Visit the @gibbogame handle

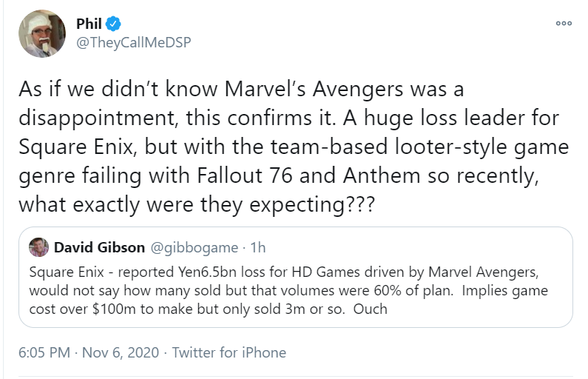[x=195, y=248]
